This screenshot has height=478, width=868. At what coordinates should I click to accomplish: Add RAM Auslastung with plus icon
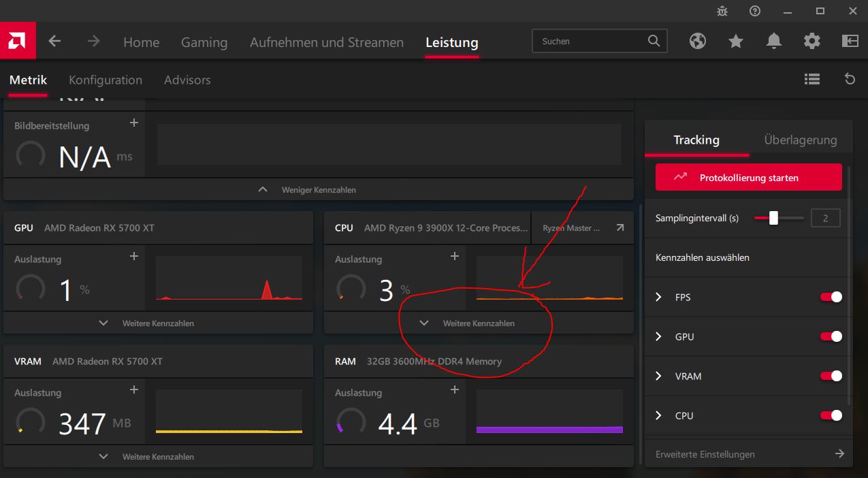(455, 389)
